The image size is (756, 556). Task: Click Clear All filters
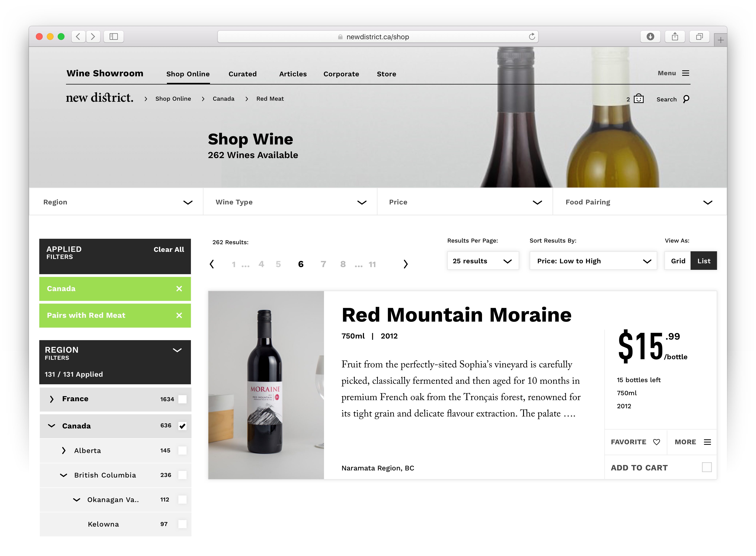tap(169, 249)
